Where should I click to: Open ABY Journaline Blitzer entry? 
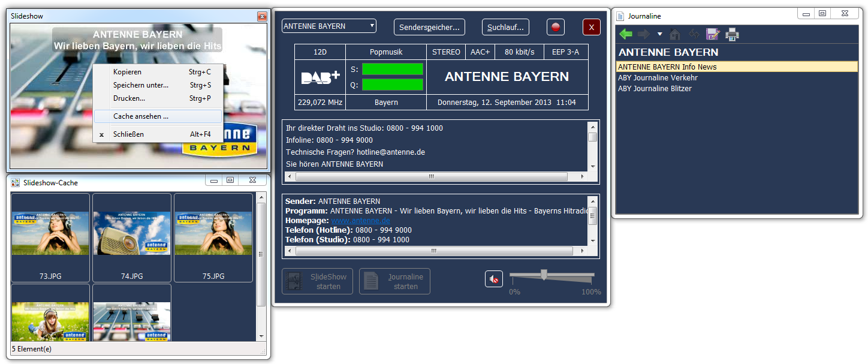[655, 88]
